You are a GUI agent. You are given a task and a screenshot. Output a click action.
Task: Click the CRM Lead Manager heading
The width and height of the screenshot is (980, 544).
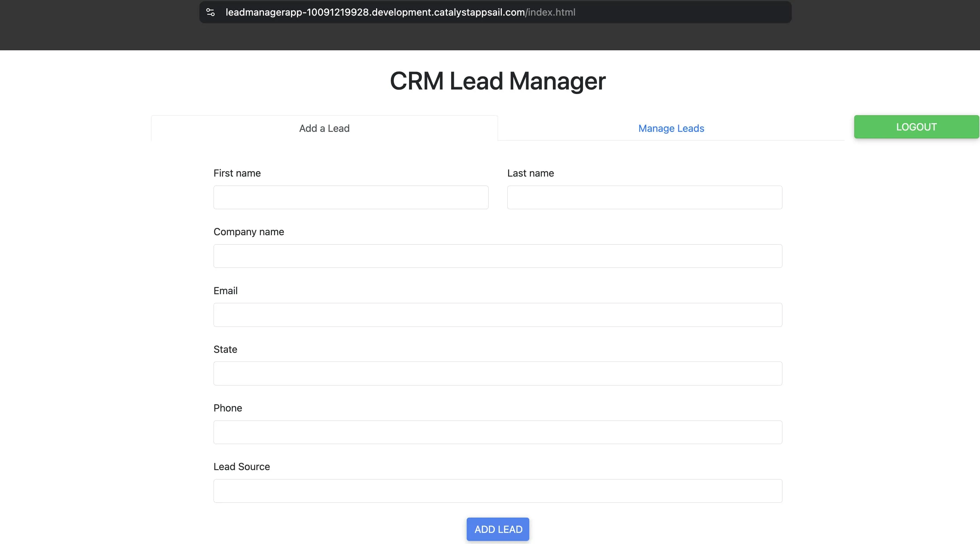pyautogui.click(x=498, y=81)
